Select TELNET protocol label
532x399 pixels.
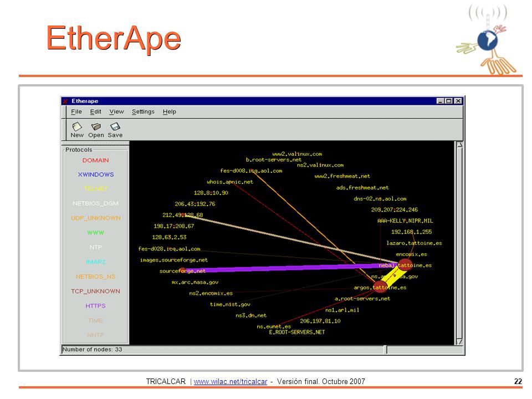point(96,188)
